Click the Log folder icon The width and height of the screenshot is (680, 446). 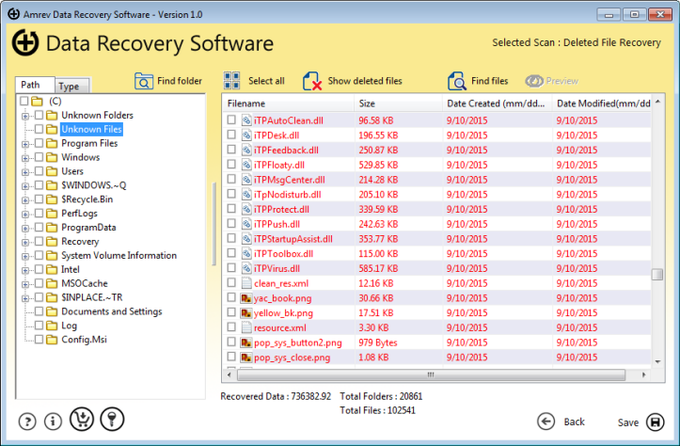52,325
